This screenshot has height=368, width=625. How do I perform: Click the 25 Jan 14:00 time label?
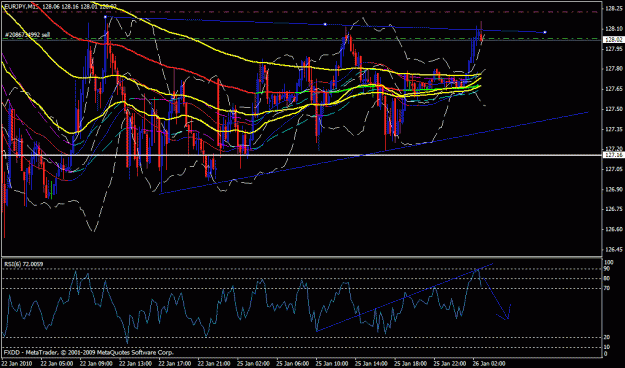tap(371, 364)
